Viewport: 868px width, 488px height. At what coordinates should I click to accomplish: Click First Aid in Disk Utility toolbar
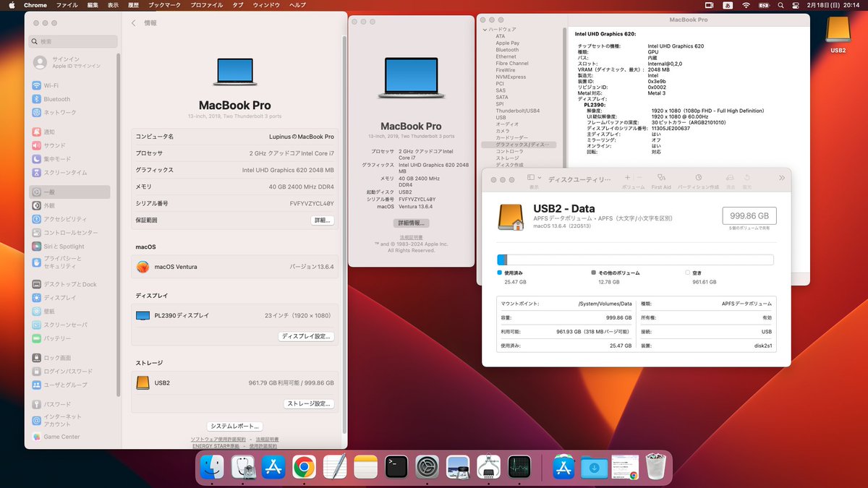661,181
